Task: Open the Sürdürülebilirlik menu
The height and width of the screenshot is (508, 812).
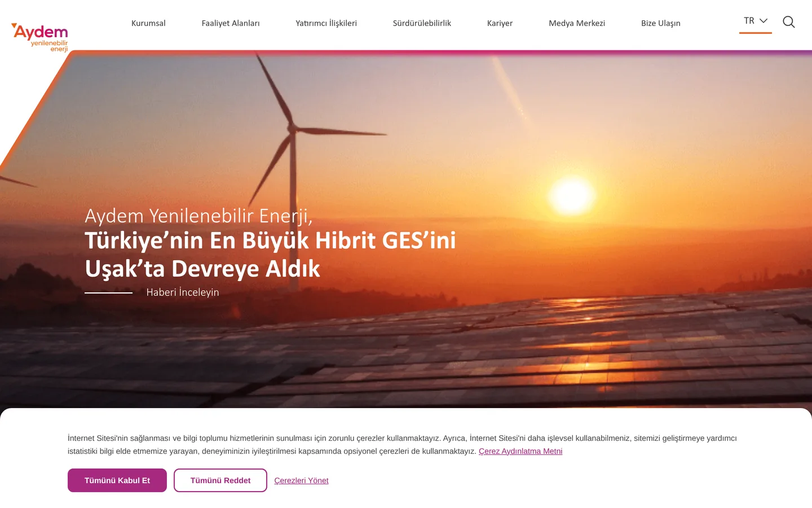Action: point(422,23)
